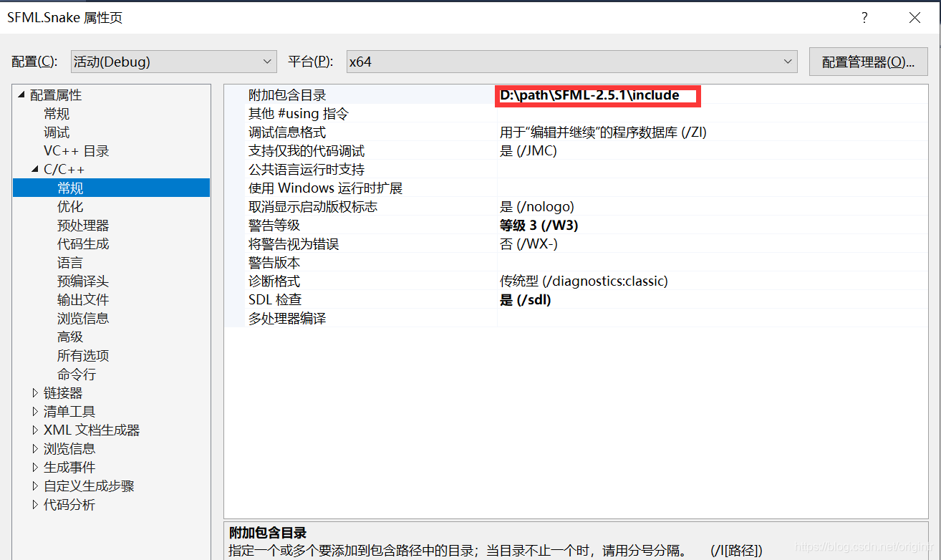This screenshot has height=560, width=941.
Task: Expand the 链接器 tree node
Action: point(35,392)
